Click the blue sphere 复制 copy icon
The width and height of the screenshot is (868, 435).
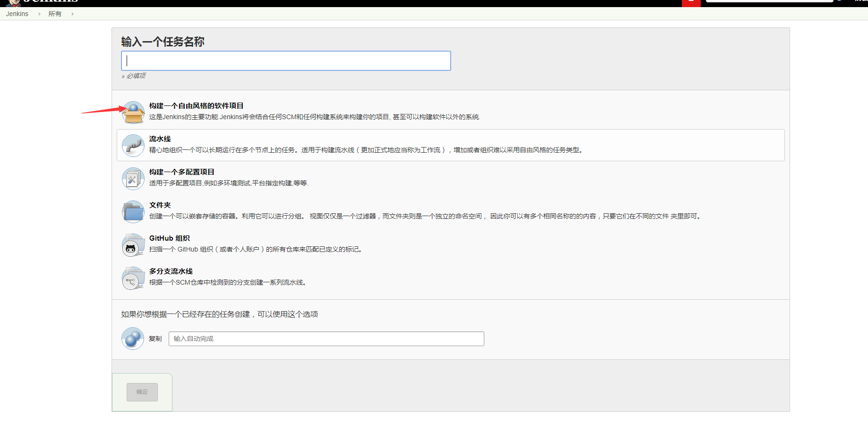coord(133,339)
